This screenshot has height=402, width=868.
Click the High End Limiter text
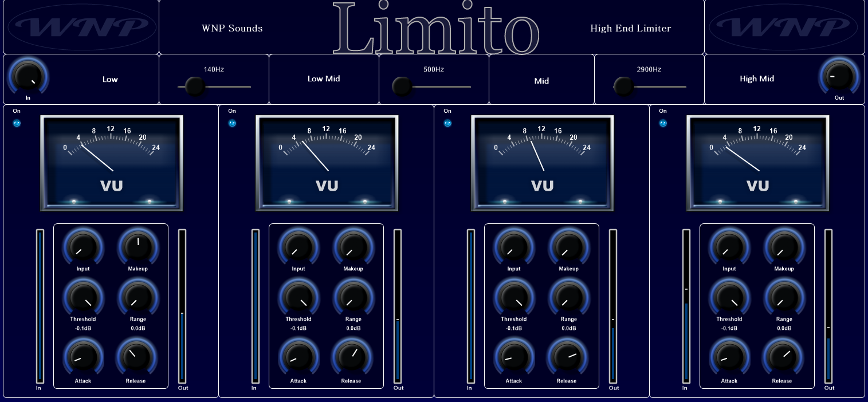(630, 28)
